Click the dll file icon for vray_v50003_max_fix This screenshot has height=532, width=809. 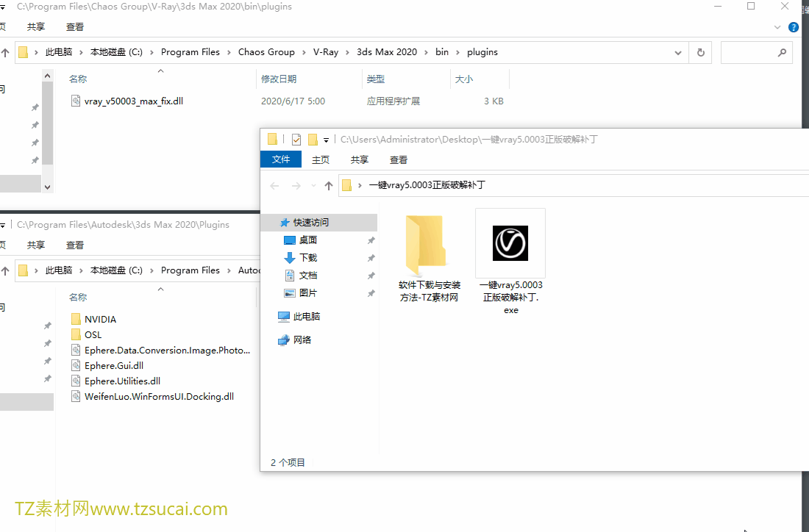[75, 101]
